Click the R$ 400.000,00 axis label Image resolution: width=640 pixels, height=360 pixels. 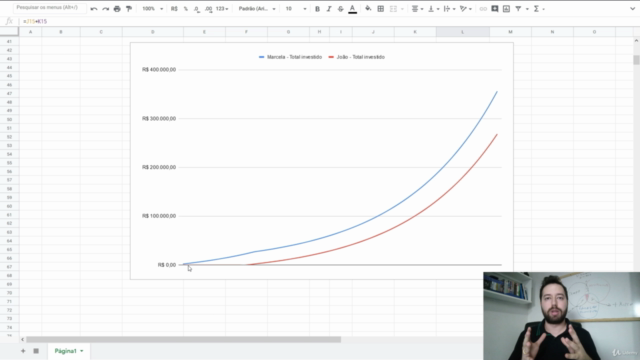coord(159,70)
